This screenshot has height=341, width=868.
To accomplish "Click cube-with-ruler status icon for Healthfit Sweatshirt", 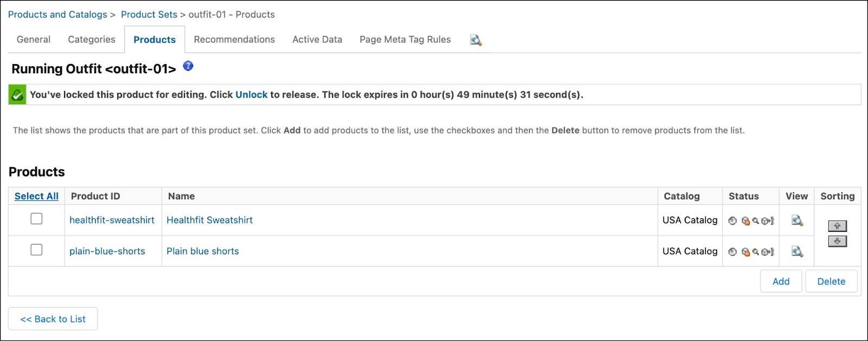I will click(768, 220).
